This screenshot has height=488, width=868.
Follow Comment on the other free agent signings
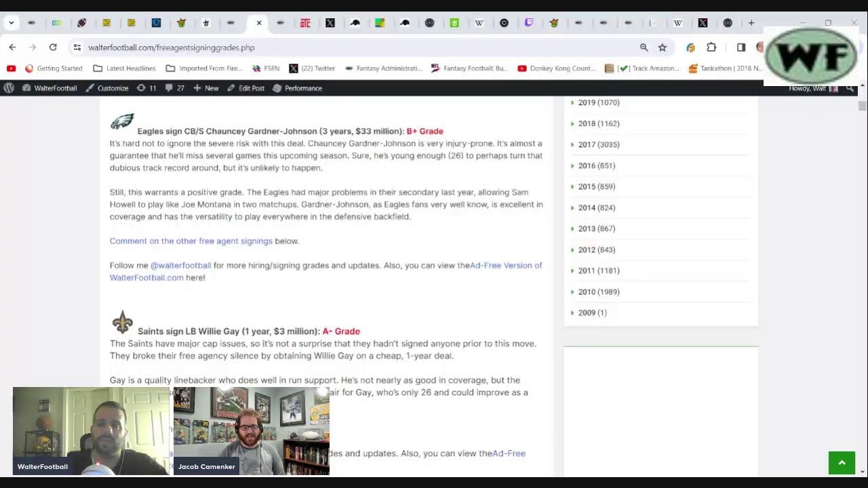(x=191, y=241)
